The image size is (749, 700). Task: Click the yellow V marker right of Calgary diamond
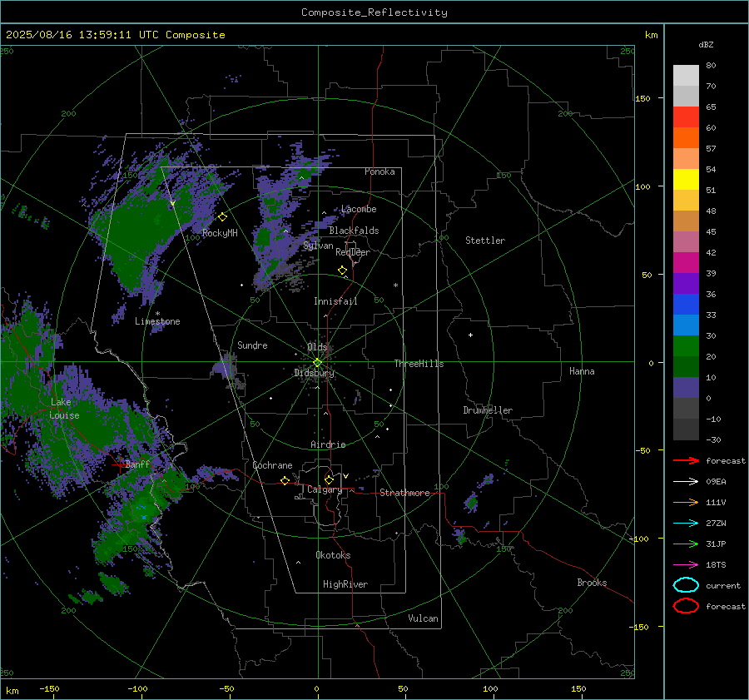click(346, 476)
